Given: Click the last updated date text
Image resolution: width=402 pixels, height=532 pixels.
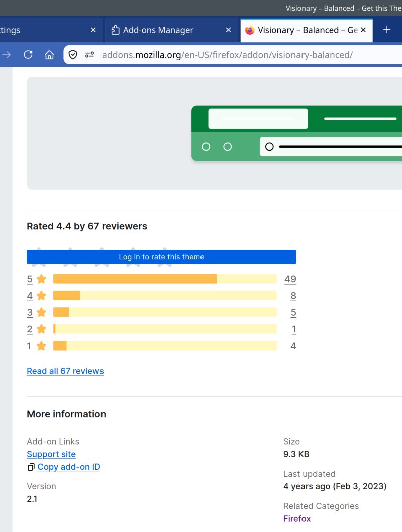Looking at the screenshot, I should 335,486.
